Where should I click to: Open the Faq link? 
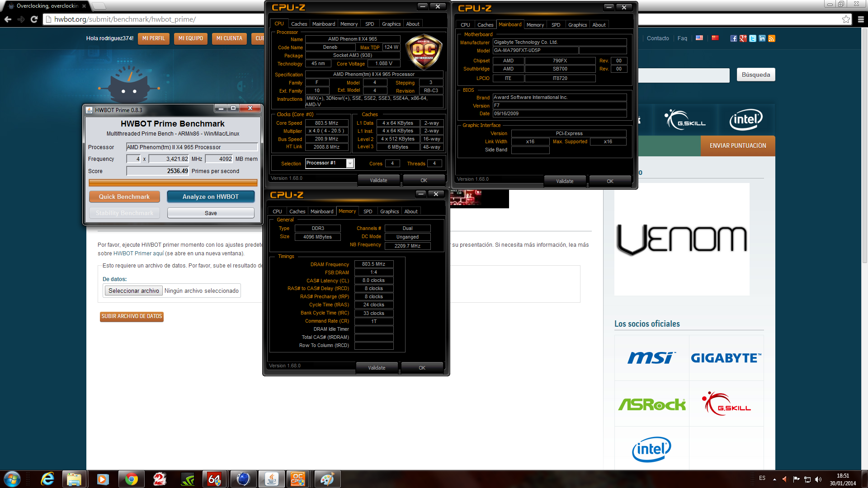682,38
